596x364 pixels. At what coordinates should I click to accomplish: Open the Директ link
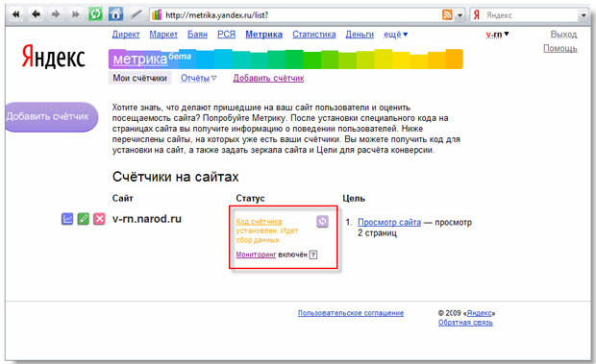tap(126, 35)
